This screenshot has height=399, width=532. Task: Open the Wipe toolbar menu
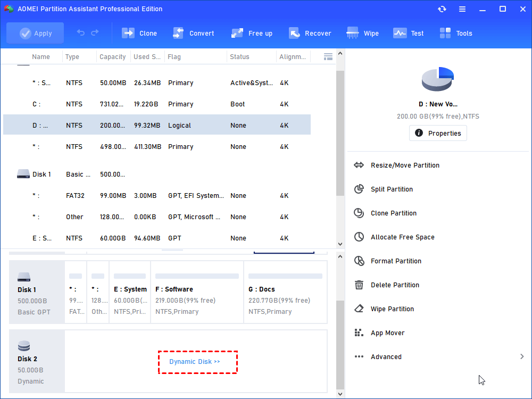pos(362,33)
